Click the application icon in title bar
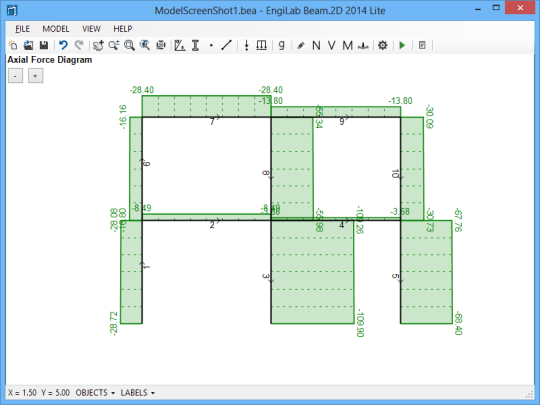 point(12,10)
